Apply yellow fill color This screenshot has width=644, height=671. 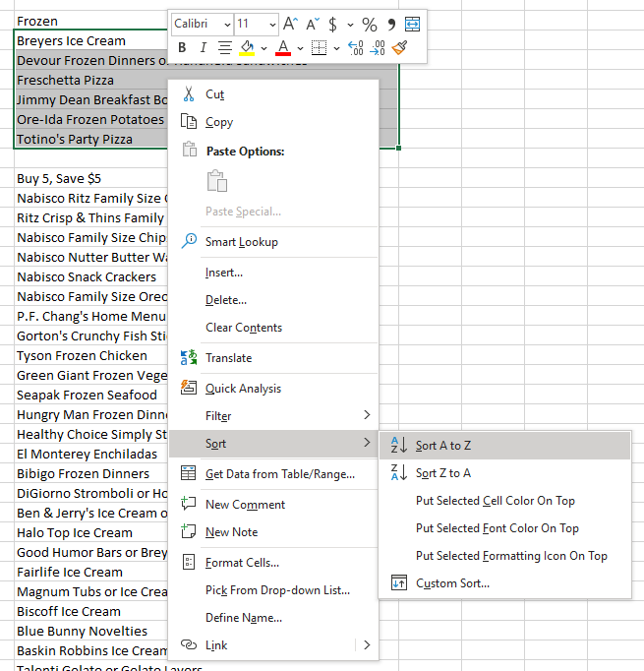coord(247,48)
